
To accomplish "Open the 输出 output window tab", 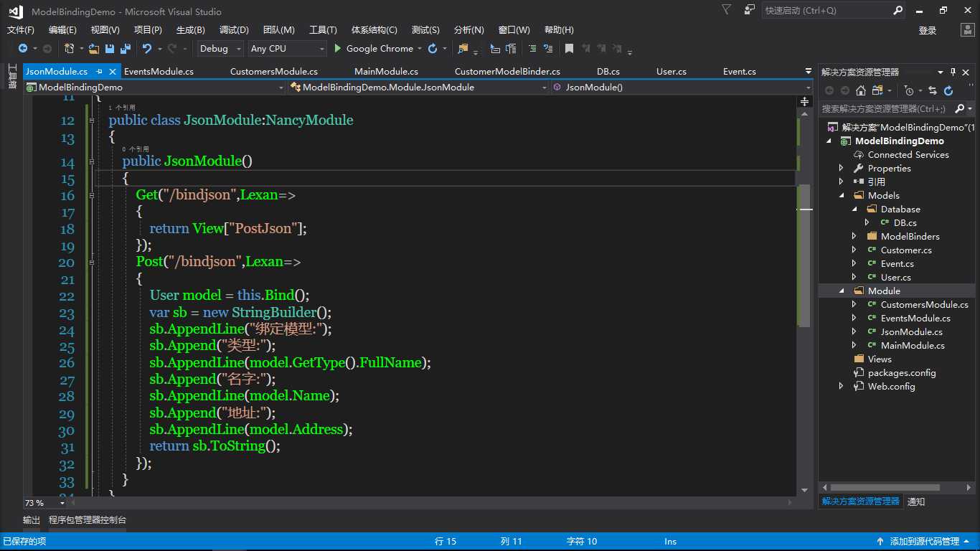I will click(32, 519).
